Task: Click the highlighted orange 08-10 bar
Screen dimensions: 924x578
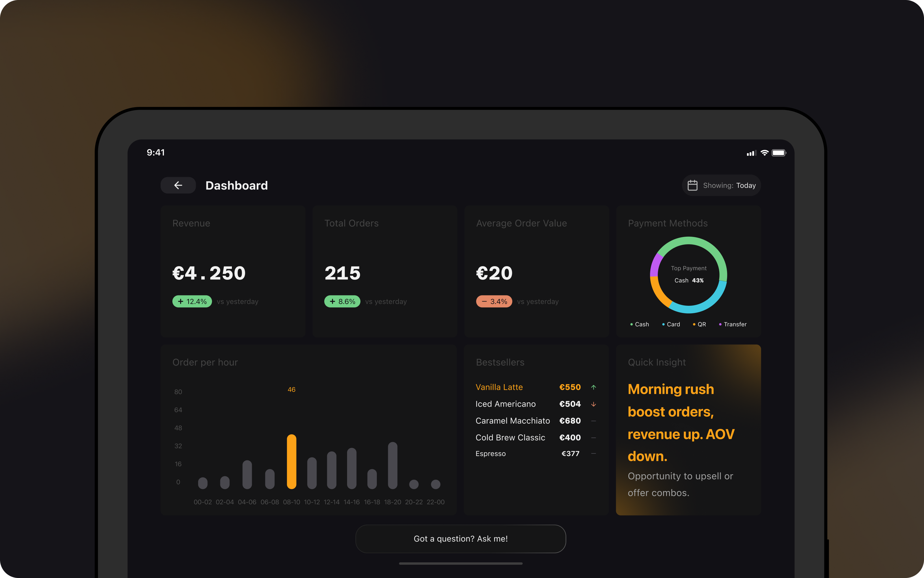Action: [x=291, y=462]
